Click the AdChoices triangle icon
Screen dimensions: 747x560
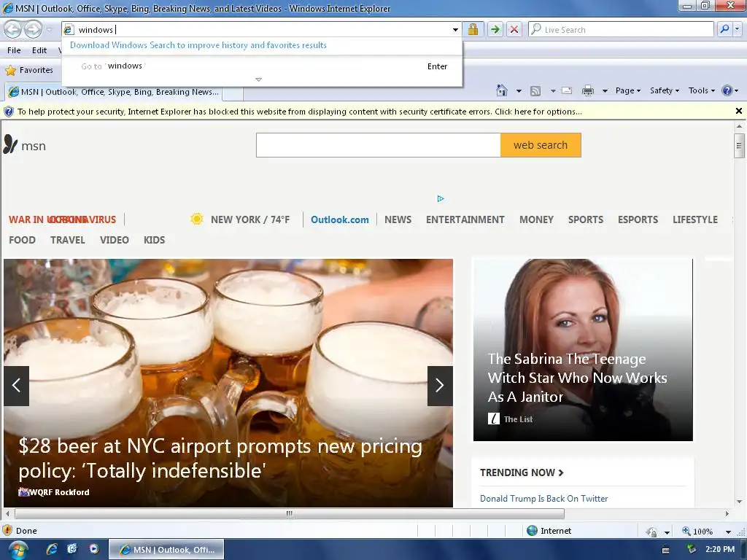pos(441,198)
